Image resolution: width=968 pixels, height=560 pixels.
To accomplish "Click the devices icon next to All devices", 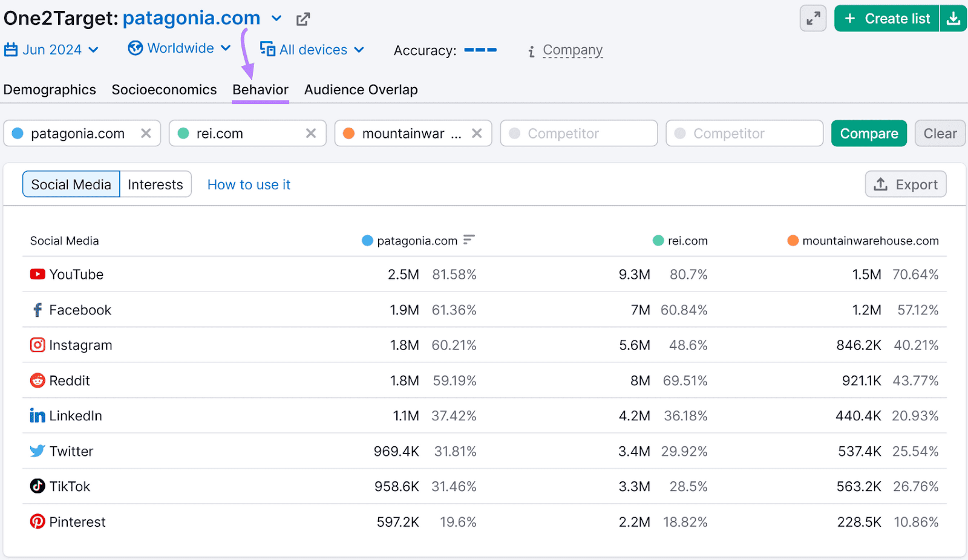I will pyautogui.click(x=267, y=49).
